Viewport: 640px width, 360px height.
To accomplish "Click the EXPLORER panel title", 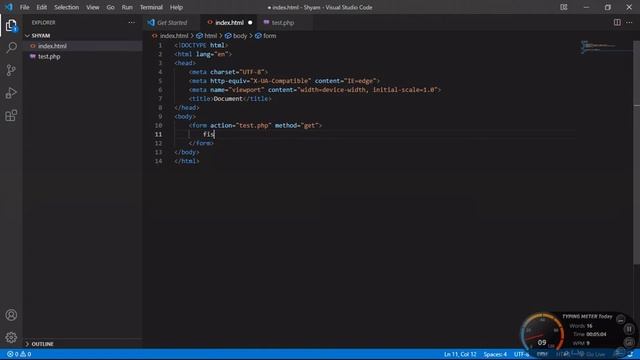I will coord(44,23).
